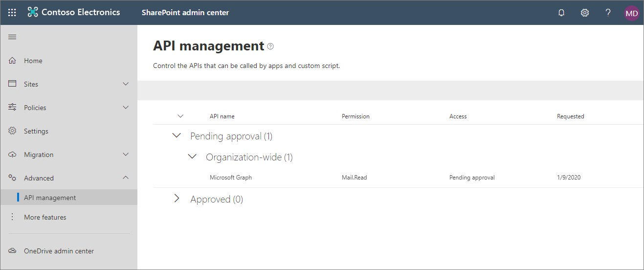Image resolution: width=644 pixels, height=270 pixels.
Task: Click the Settings gear icon in sidebar
Action: tap(13, 131)
